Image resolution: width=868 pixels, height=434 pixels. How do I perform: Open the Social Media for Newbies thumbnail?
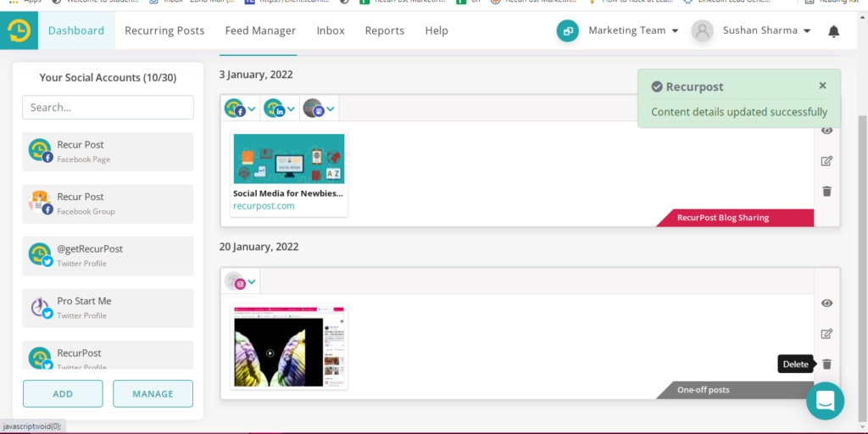pyautogui.click(x=289, y=159)
